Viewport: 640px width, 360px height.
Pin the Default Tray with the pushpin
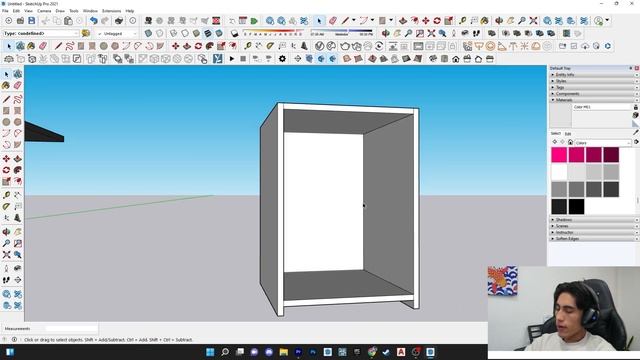click(631, 68)
